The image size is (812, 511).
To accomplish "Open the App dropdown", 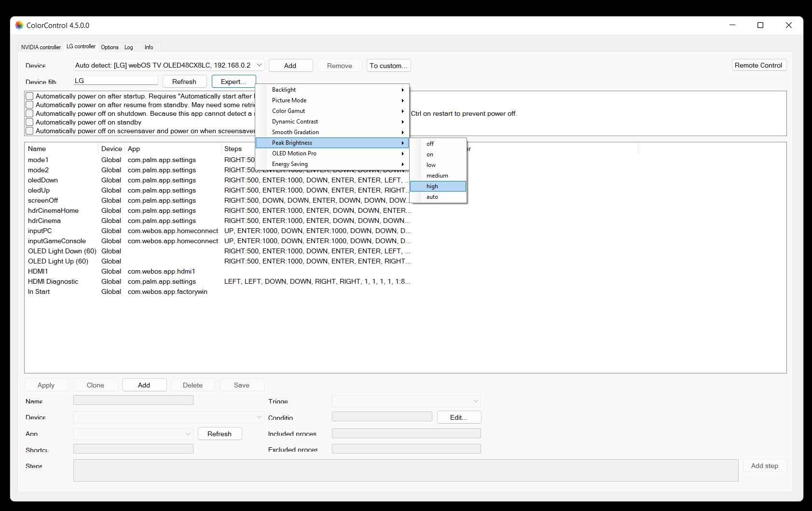I will 133,434.
